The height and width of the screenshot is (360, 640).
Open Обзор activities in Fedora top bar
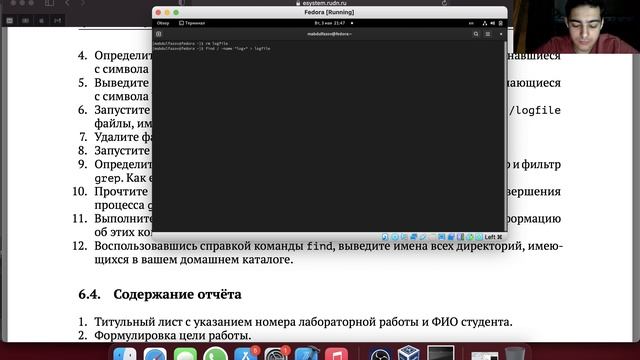(163, 23)
